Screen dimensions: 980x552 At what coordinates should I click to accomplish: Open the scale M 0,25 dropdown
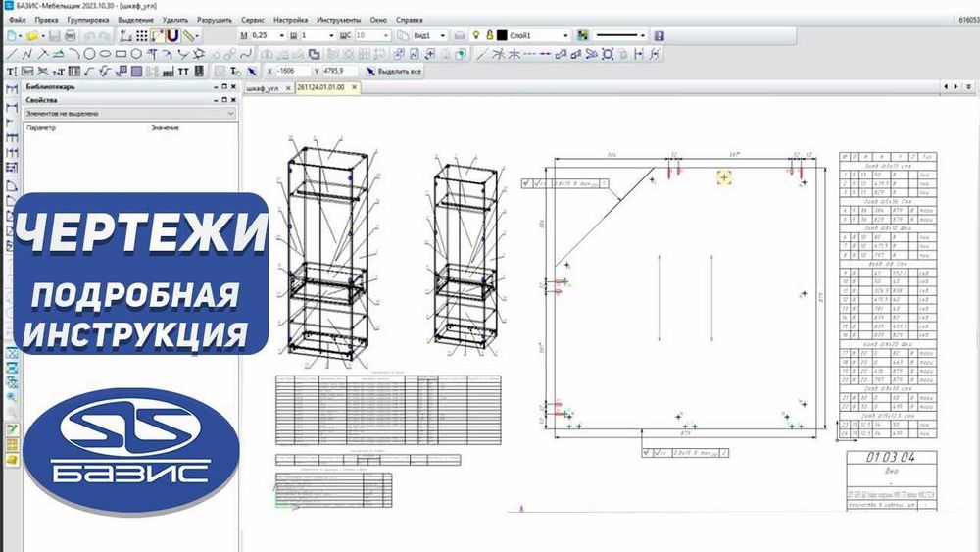(x=282, y=35)
